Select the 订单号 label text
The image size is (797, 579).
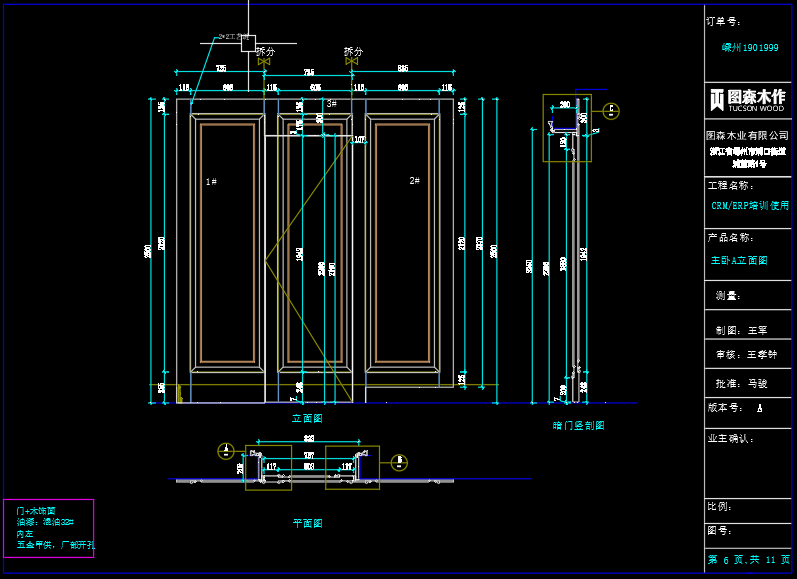pos(723,21)
